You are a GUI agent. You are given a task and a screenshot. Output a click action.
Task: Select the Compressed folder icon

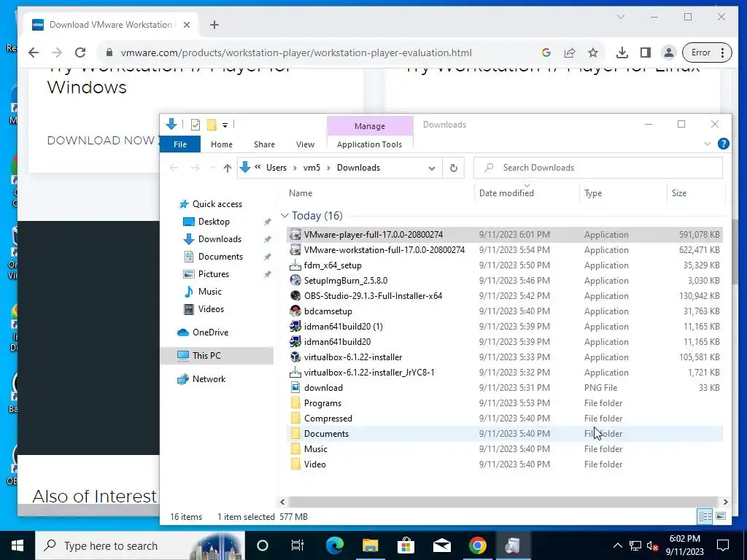point(295,418)
